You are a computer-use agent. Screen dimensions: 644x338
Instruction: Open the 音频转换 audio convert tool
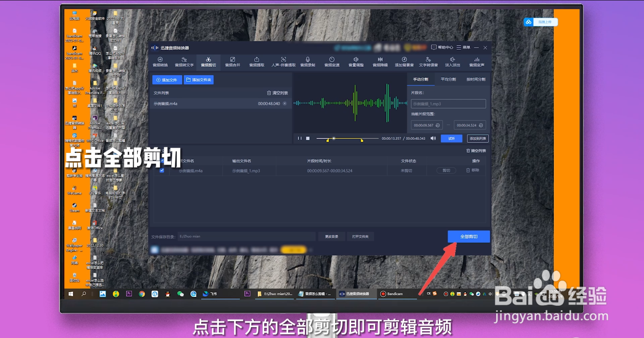pos(160,62)
